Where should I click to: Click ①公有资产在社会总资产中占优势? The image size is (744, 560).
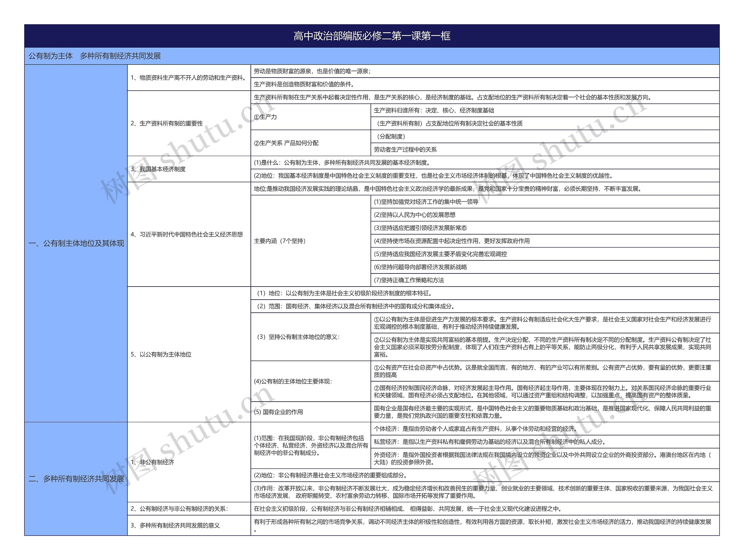coord(545,371)
